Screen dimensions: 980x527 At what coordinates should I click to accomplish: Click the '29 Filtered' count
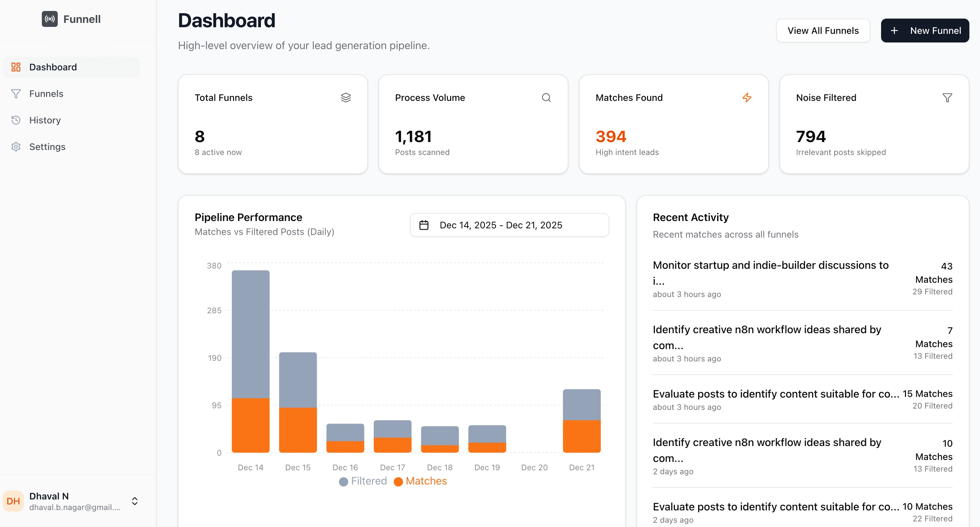click(933, 292)
